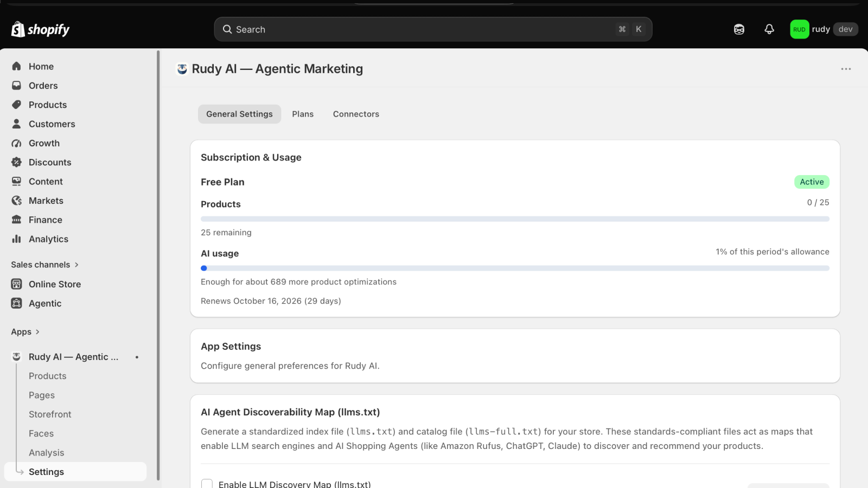Click the Online Store icon
Viewport: 868px width, 488px height.
pos(17,284)
